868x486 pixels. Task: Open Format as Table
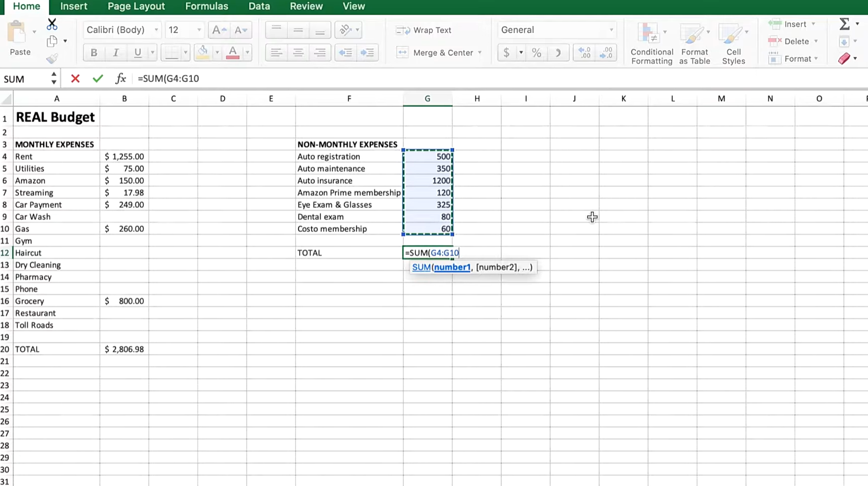coord(695,44)
